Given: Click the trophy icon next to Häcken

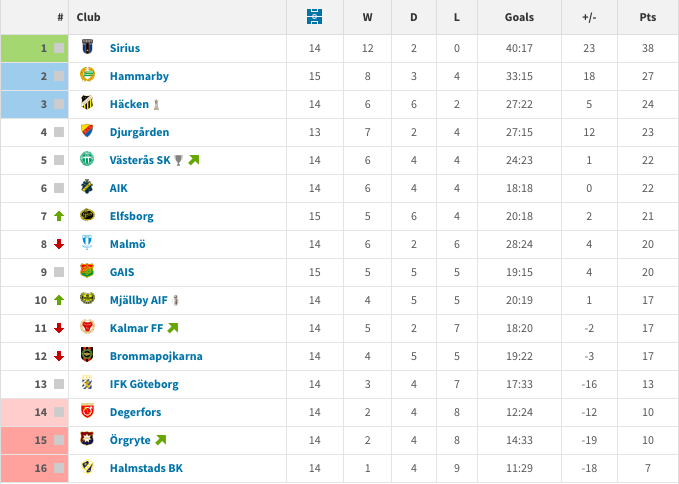Looking at the screenshot, I should (x=156, y=104).
